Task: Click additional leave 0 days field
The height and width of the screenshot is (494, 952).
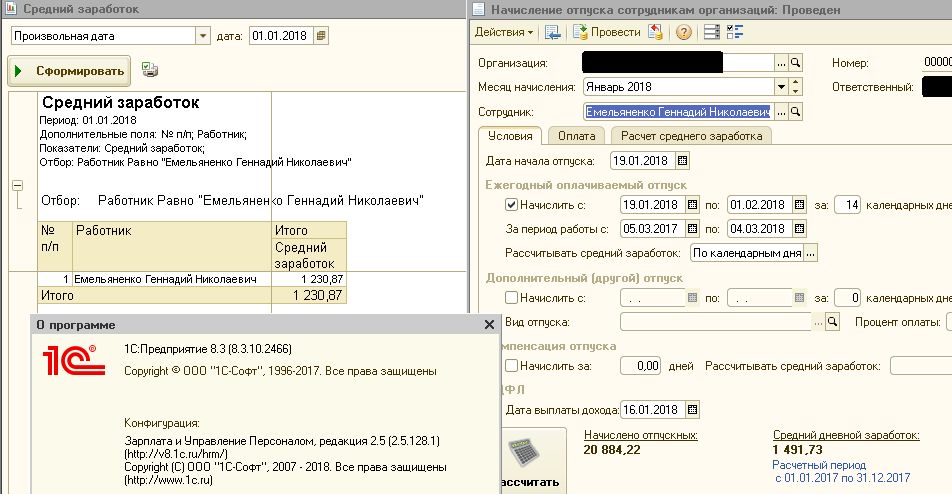Action: (x=848, y=297)
